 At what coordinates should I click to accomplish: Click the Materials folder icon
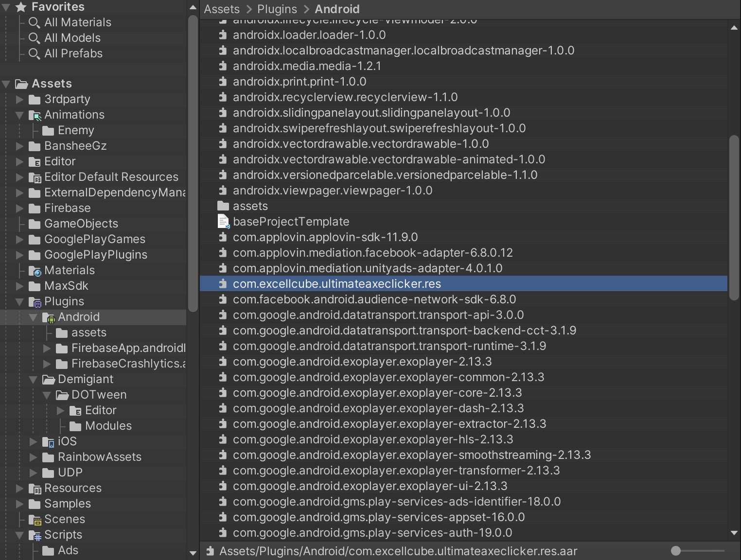[35, 271]
